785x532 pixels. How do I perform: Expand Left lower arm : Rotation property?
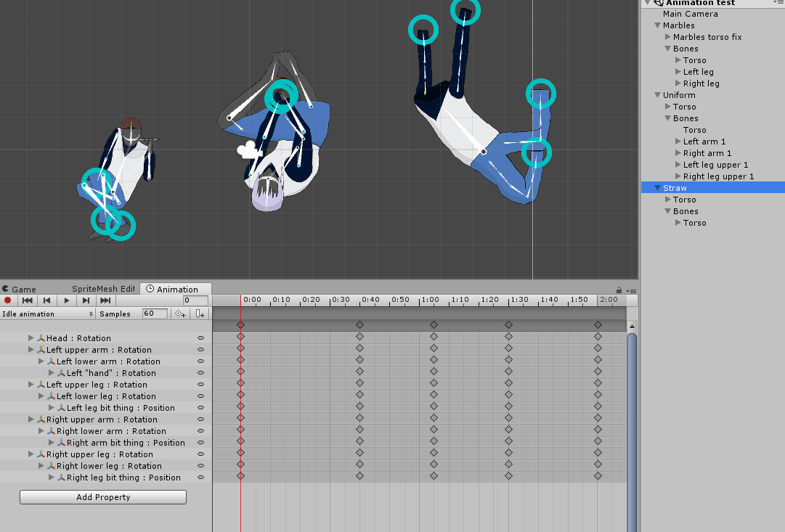pyautogui.click(x=41, y=361)
